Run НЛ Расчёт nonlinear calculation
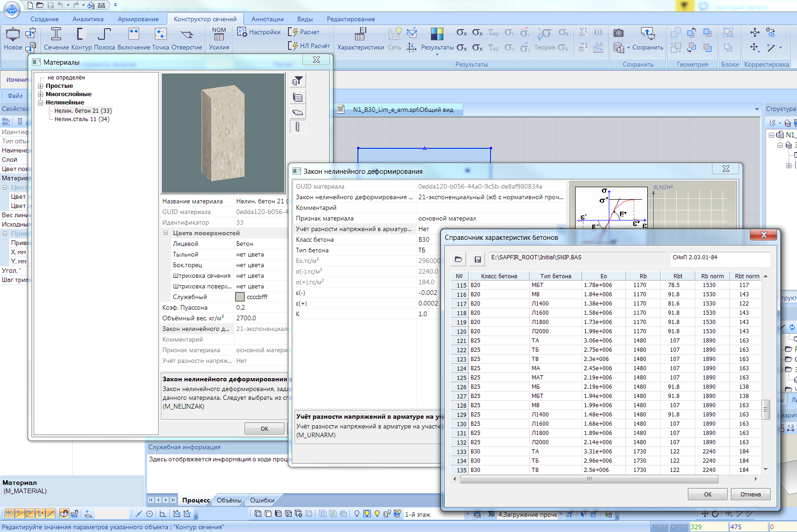 point(309,46)
